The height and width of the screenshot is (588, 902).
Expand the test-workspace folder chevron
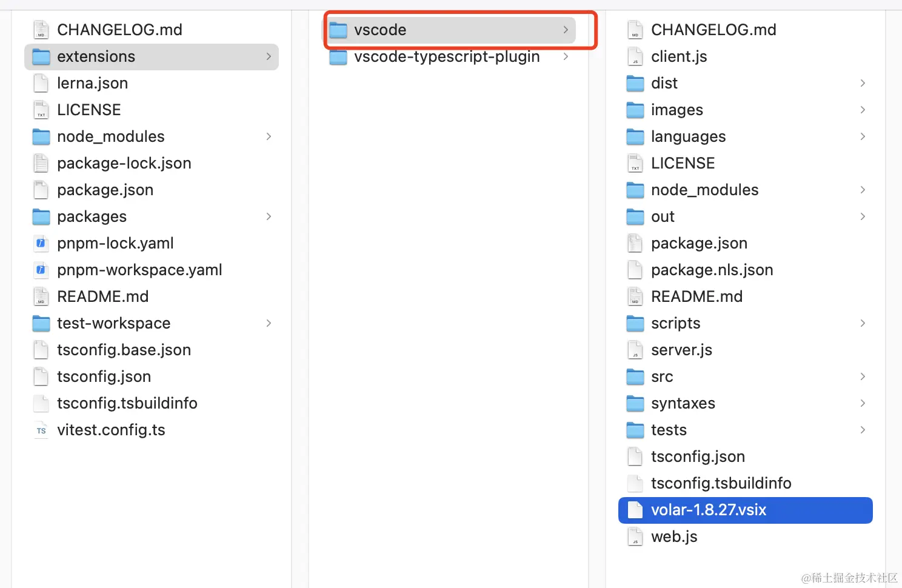pyautogui.click(x=269, y=323)
